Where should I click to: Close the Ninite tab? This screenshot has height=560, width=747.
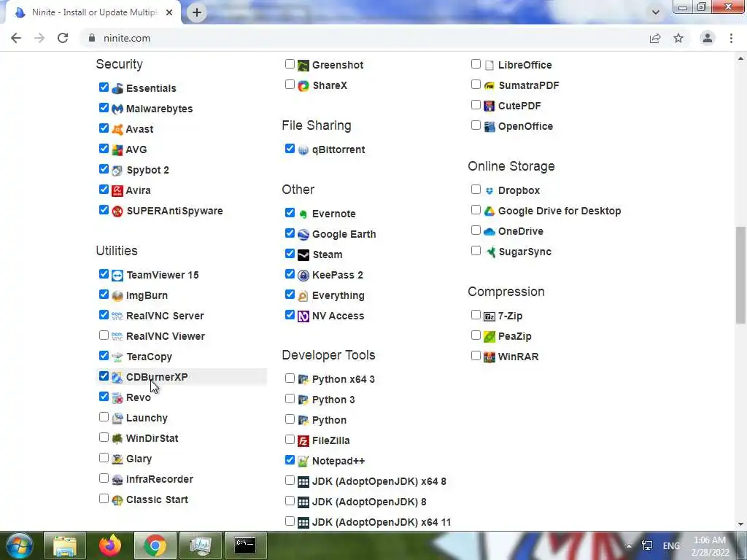coord(169,13)
